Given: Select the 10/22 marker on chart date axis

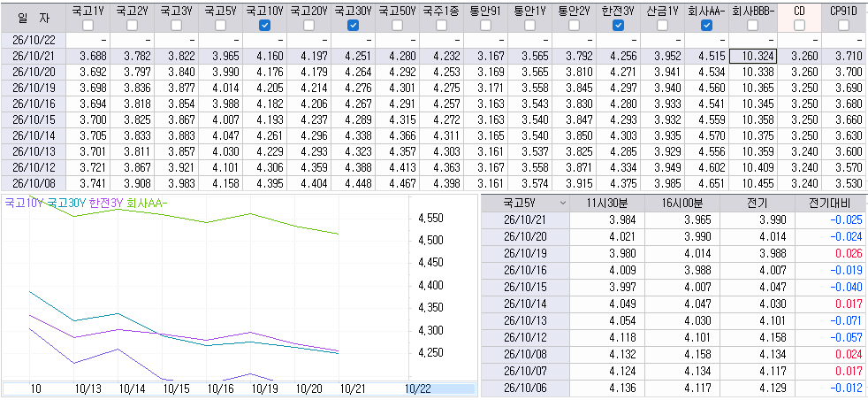Looking at the screenshot, I should tap(417, 388).
